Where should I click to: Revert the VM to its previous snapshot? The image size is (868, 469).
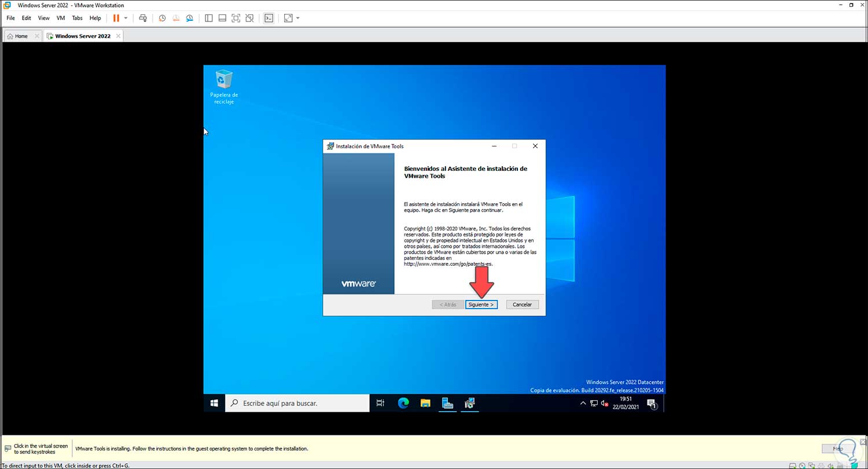(176, 18)
